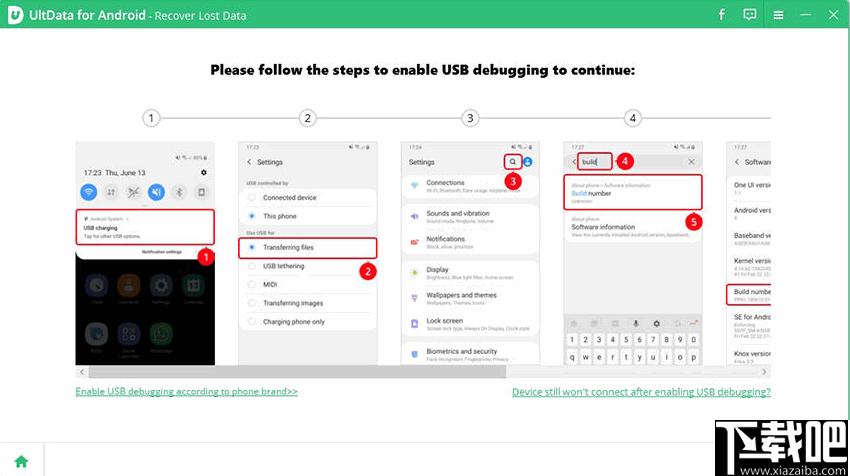Minimize the UltData window

pos(806,15)
